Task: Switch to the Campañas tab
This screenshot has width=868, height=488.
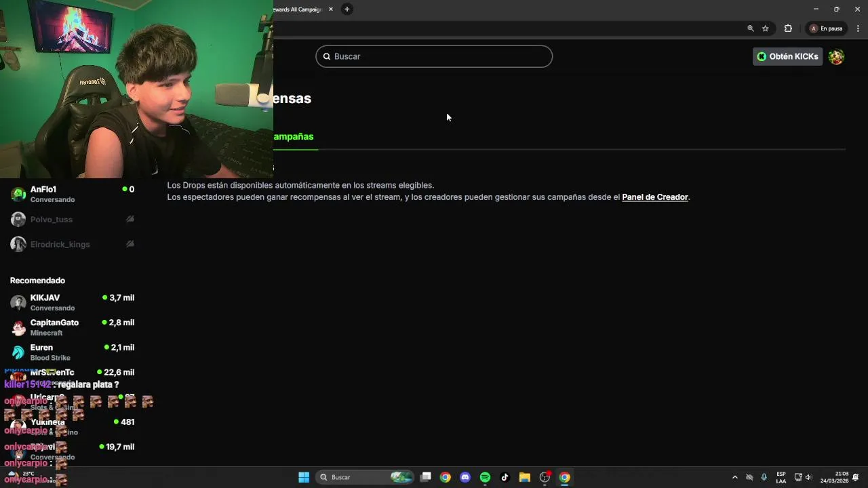Action: [x=294, y=136]
